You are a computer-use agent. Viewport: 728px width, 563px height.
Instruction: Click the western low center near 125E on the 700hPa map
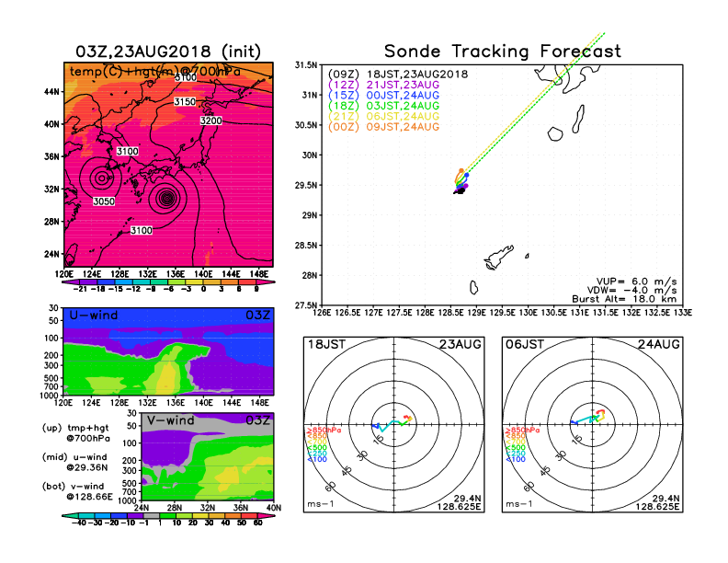(x=102, y=177)
